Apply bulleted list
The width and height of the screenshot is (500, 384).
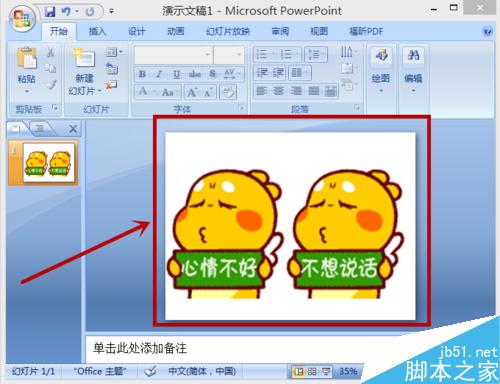(264, 54)
